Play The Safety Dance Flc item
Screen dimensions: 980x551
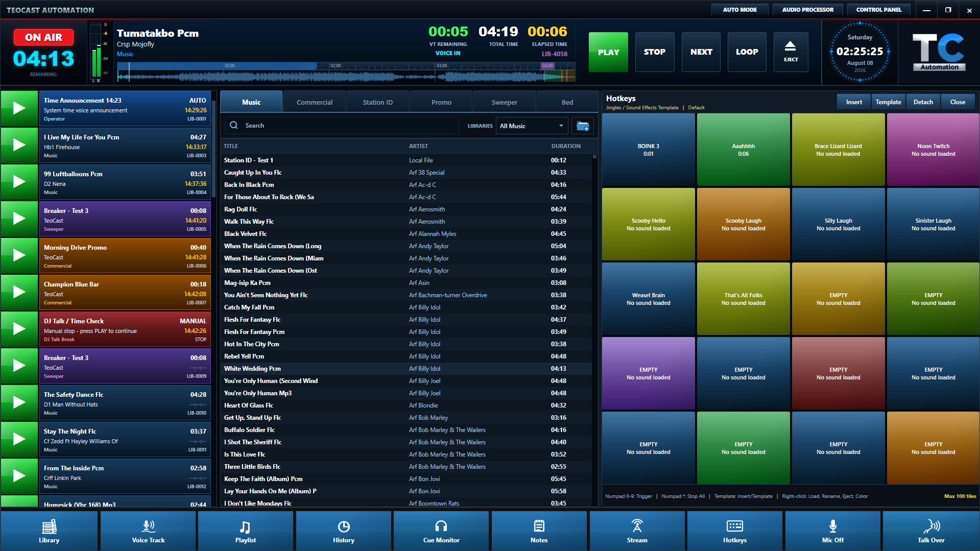(19, 402)
